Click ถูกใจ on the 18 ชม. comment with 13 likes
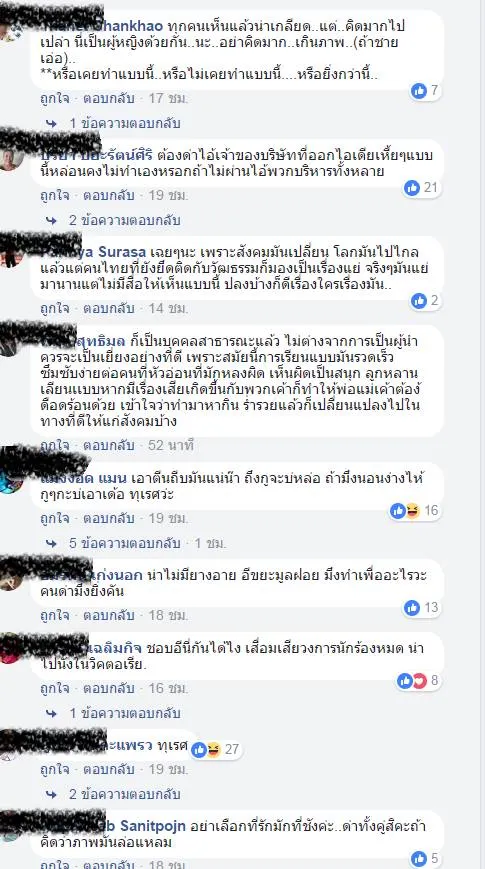 click(54, 615)
